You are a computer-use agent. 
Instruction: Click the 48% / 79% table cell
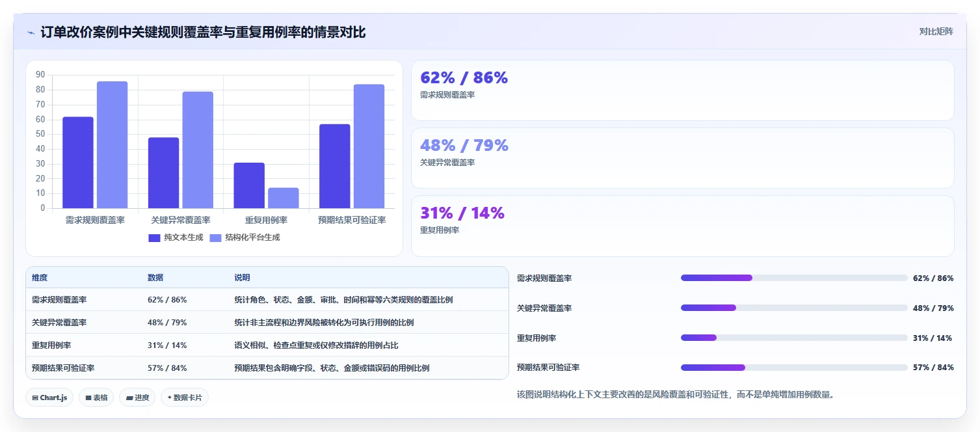tap(167, 323)
